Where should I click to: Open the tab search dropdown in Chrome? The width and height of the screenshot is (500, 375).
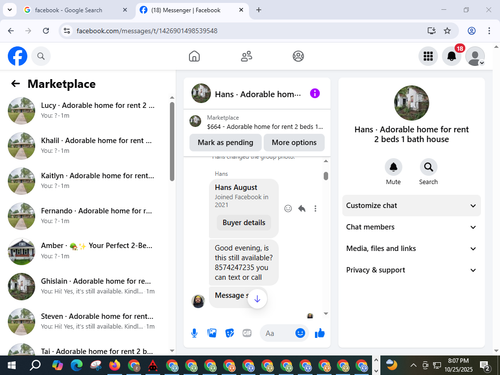tap(10, 10)
